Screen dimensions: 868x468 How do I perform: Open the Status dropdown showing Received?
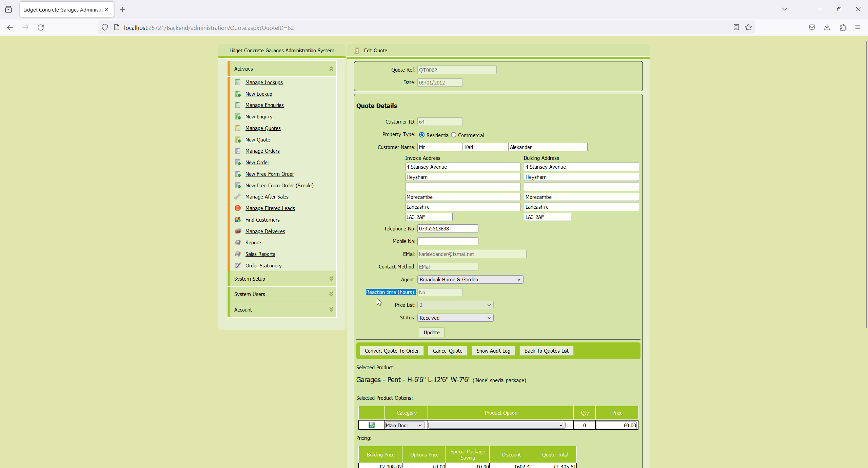click(455, 318)
